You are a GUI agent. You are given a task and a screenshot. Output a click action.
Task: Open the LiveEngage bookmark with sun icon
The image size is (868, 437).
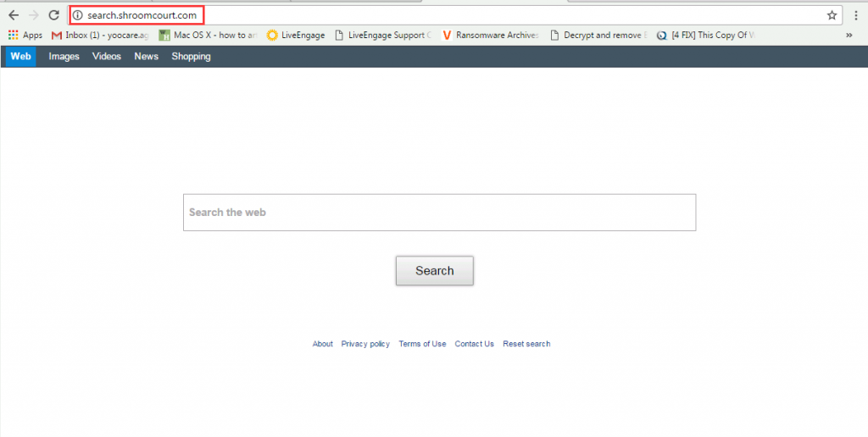pos(296,35)
